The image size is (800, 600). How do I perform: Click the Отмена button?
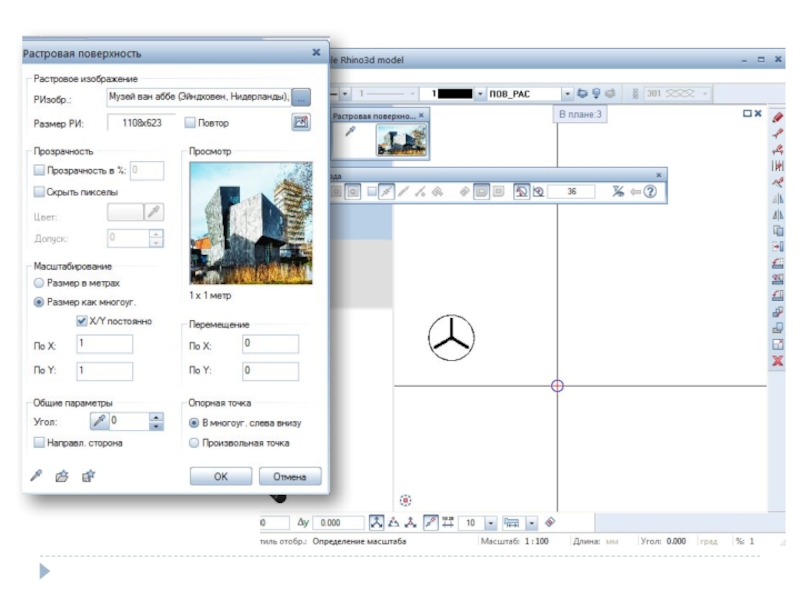(289, 477)
